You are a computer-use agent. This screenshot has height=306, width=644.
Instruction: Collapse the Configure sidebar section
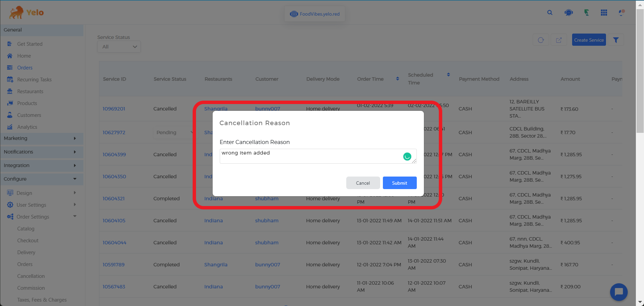[42, 179]
